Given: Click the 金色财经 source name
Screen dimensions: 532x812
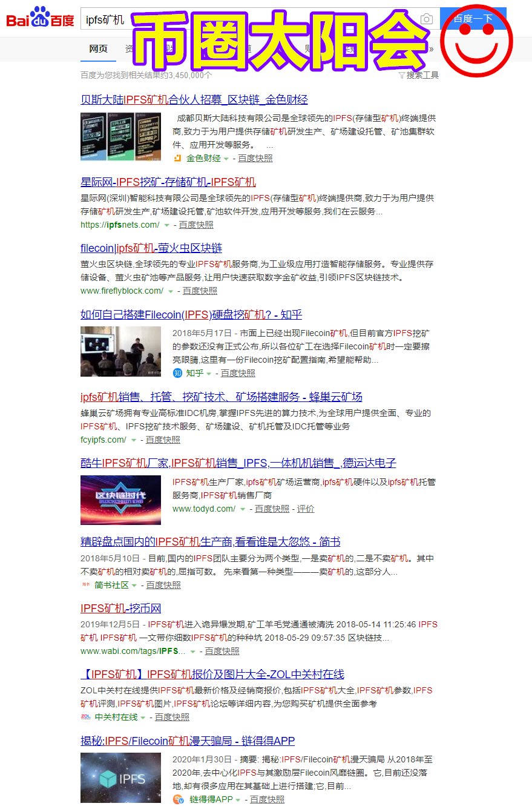Looking at the screenshot, I should 203,158.
